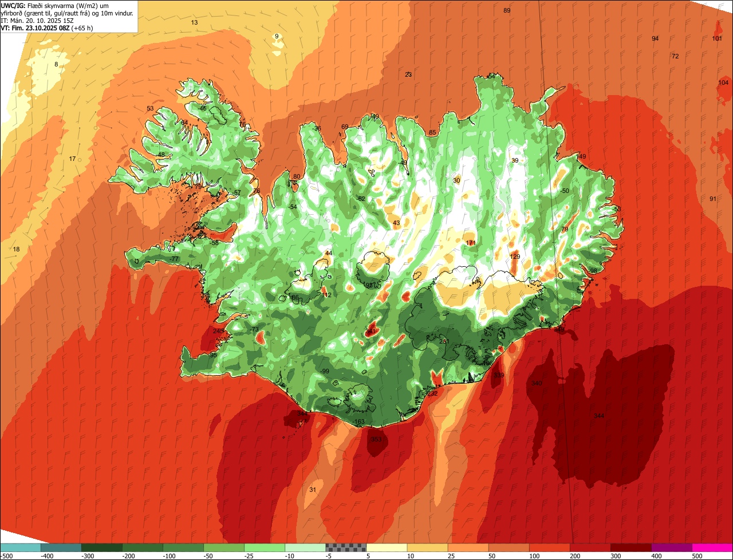This screenshot has height=560, width=733.
Task: Click the crimson 200 legend swatch
Action: coord(590,547)
